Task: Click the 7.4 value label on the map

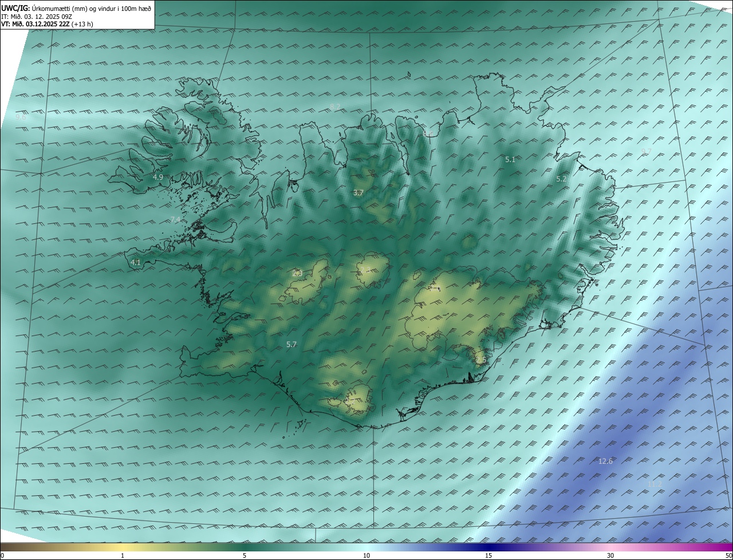Action: pyautogui.click(x=175, y=219)
